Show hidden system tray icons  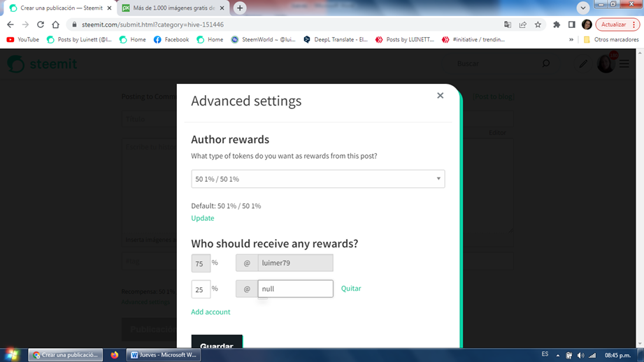(558, 356)
